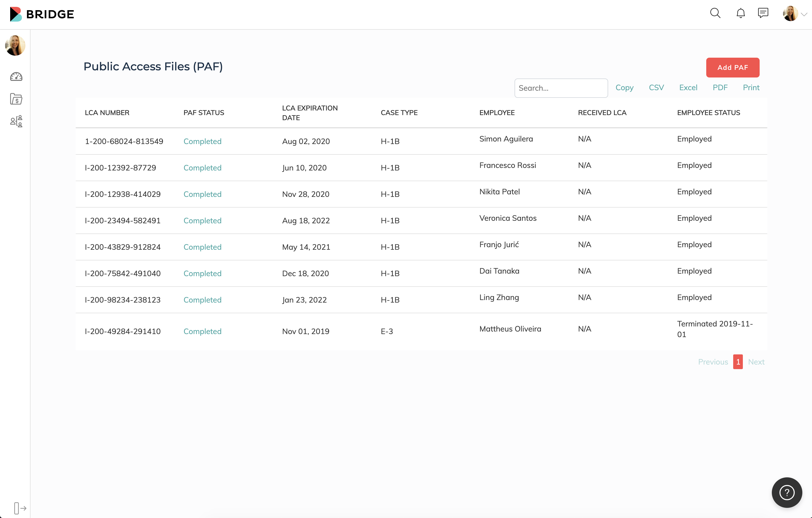
Task: Export the table to Excel
Action: 688,88
